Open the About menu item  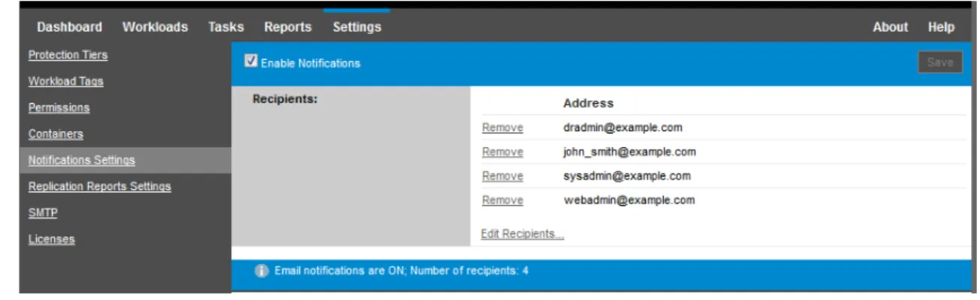[890, 27]
